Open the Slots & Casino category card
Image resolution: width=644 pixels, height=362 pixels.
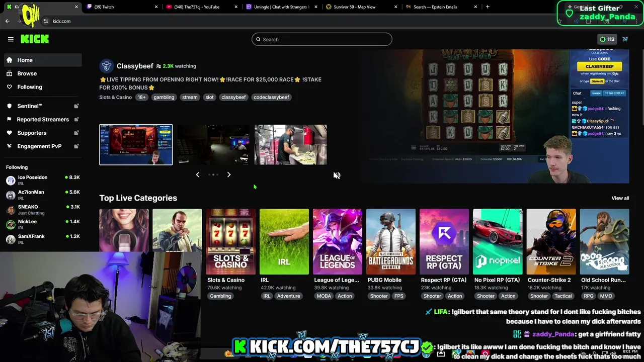(x=231, y=242)
